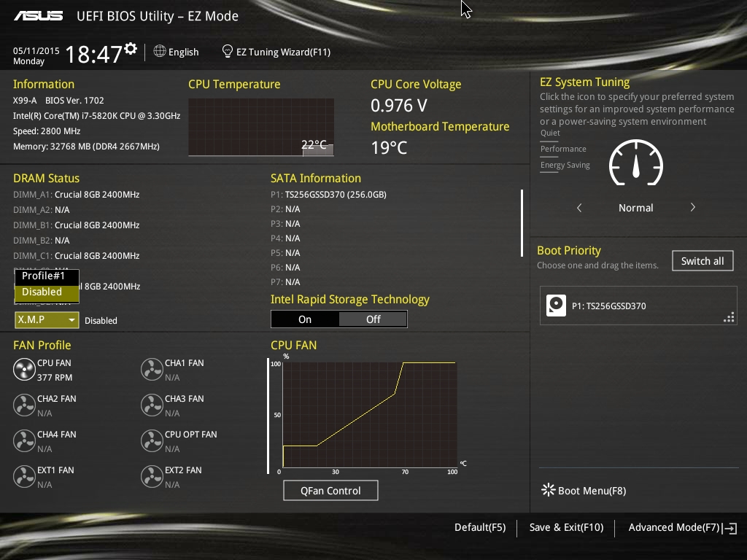Click the Intel(R) Core(TM) i7-5820K CPU line
Viewport: 747px width, 560px height.
97,116
